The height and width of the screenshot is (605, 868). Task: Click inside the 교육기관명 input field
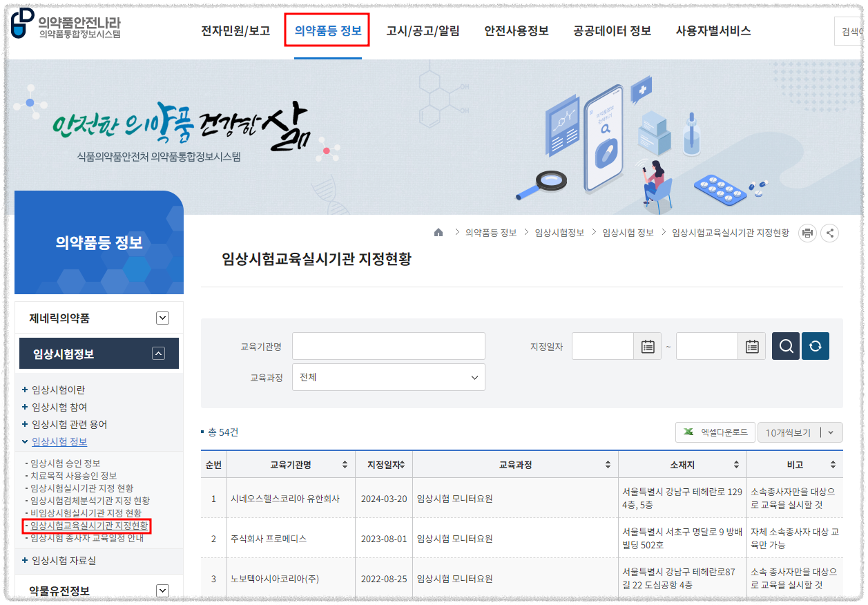[389, 346]
